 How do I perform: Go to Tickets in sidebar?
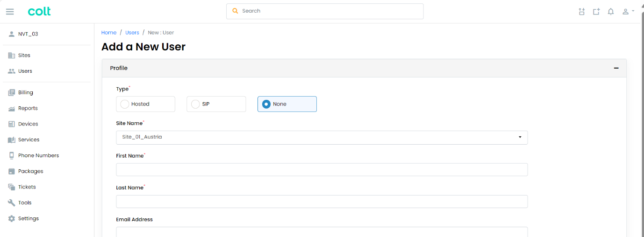click(27, 187)
